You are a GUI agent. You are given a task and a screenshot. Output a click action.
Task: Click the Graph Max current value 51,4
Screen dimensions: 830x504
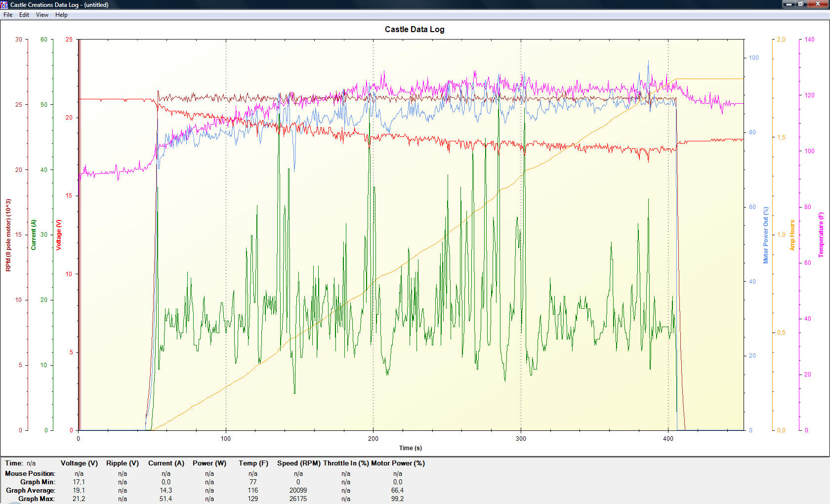(x=166, y=499)
